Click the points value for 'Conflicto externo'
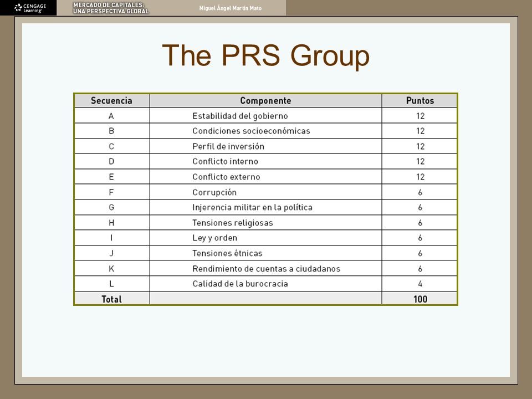This screenshot has width=532, height=399. (x=421, y=177)
